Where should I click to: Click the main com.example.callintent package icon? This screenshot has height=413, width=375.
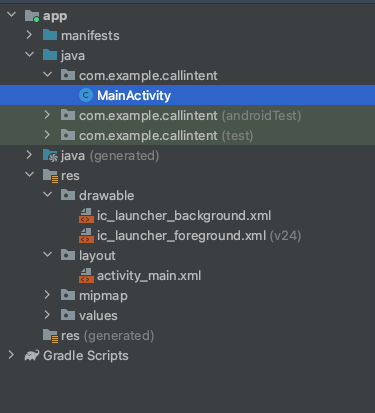click(x=68, y=75)
